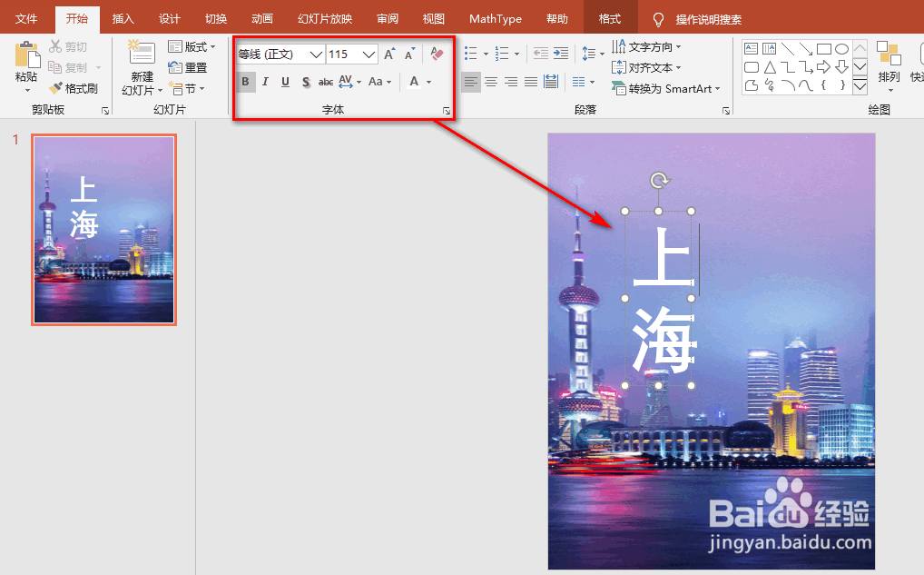Select the Strikethrough icon
Image resolution: width=924 pixels, height=575 pixels.
tap(325, 82)
